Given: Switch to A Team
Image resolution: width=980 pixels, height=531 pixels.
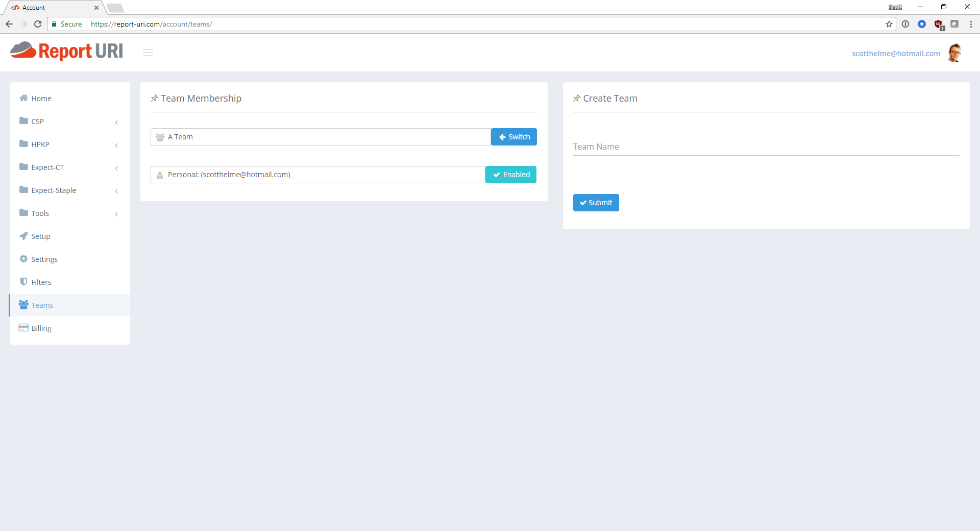Looking at the screenshot, I should 513,136.
